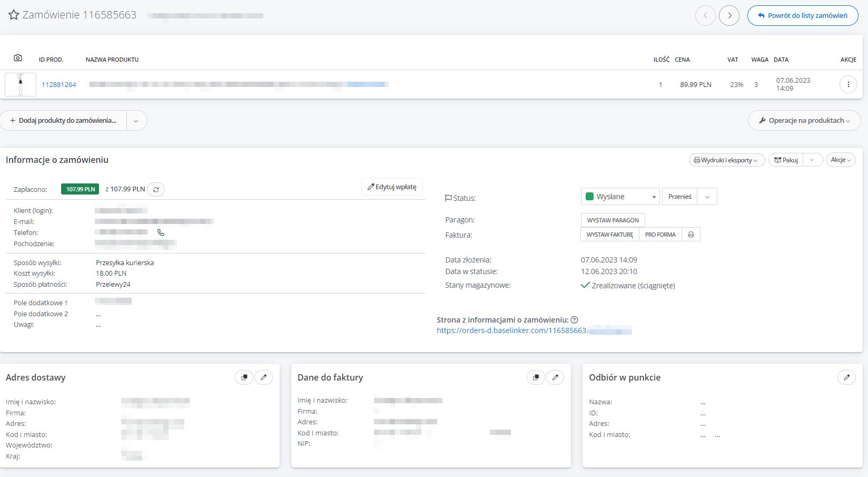Print invoice using printer icon

click(x=691, y=235)
